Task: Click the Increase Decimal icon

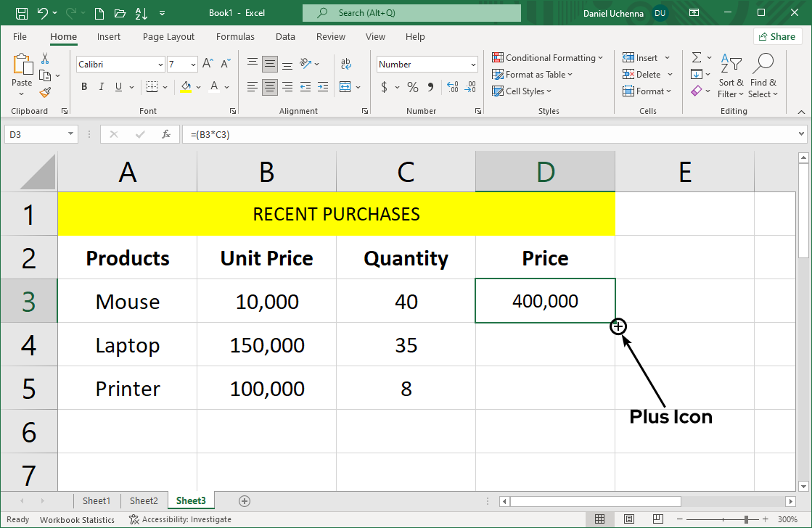Action: tap(451, 87)
